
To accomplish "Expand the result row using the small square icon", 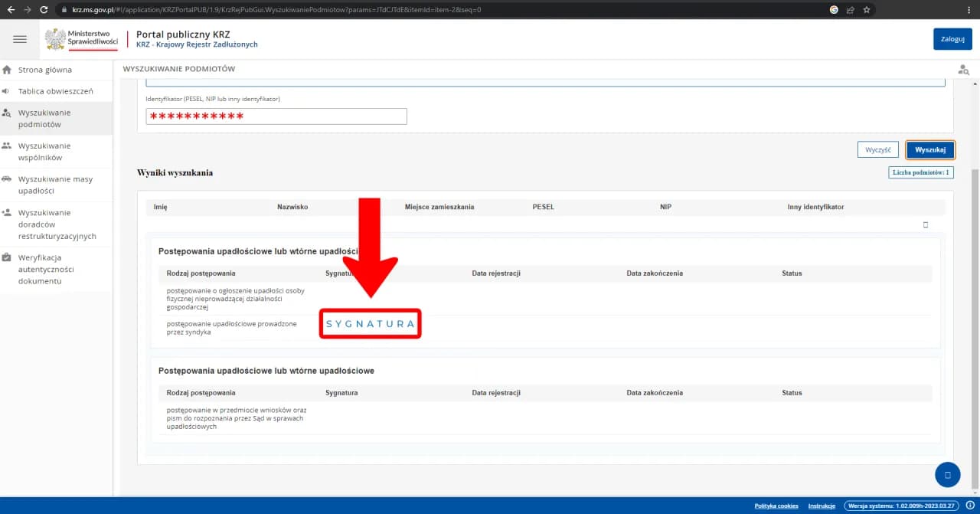I will click(925, 225).
